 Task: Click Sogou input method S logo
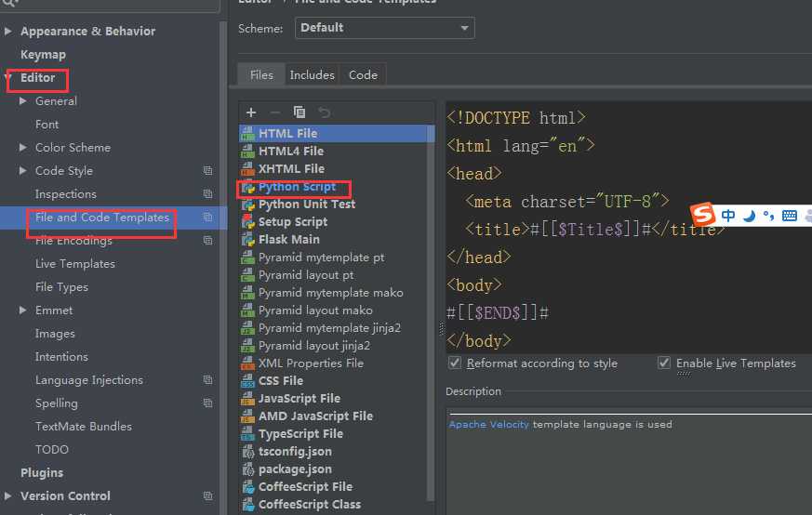point(703,214)
